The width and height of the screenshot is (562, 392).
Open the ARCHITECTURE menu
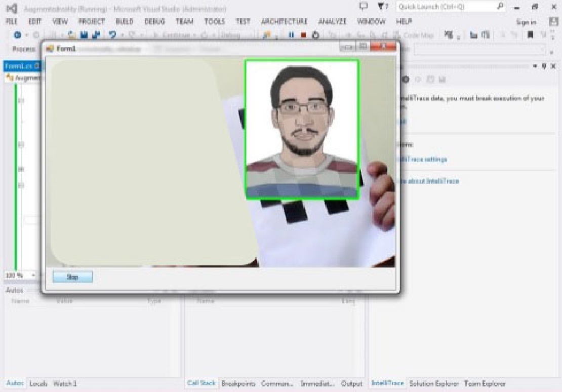[284, 22]
